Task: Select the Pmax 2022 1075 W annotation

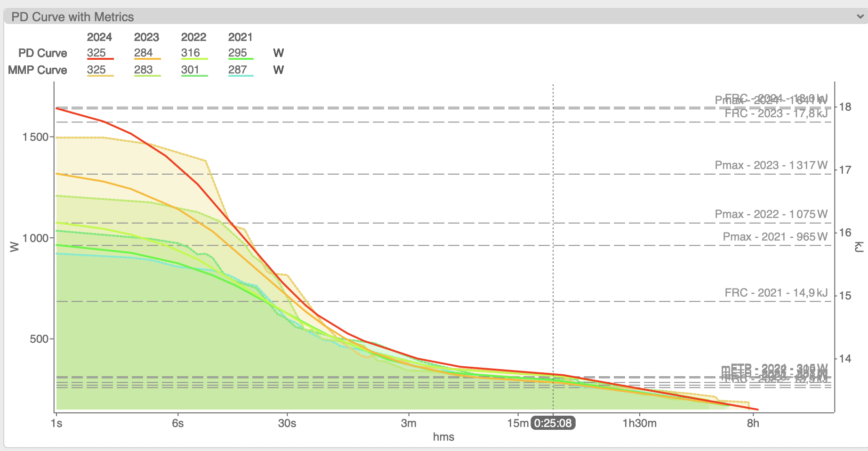Action: [x=771, y=214]
